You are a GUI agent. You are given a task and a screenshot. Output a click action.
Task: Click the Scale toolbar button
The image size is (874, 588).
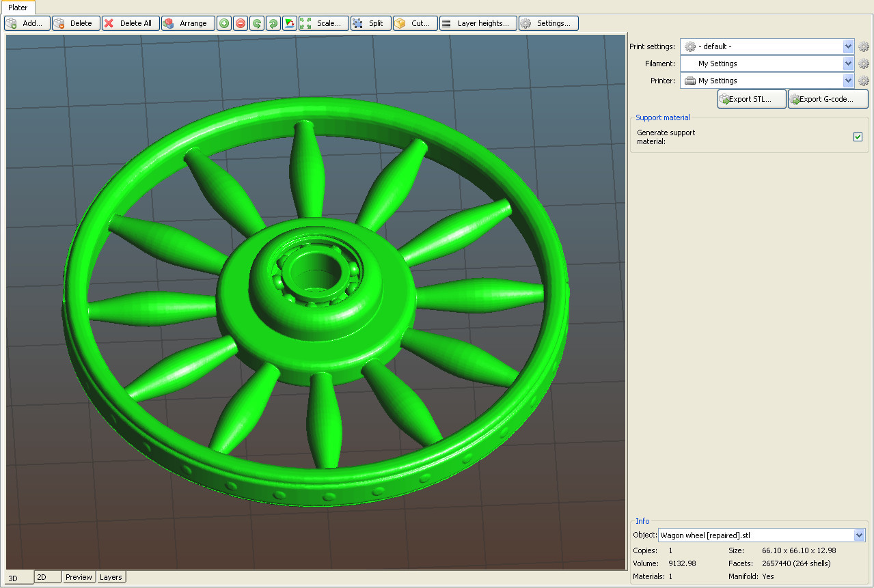tap(324, 23)
